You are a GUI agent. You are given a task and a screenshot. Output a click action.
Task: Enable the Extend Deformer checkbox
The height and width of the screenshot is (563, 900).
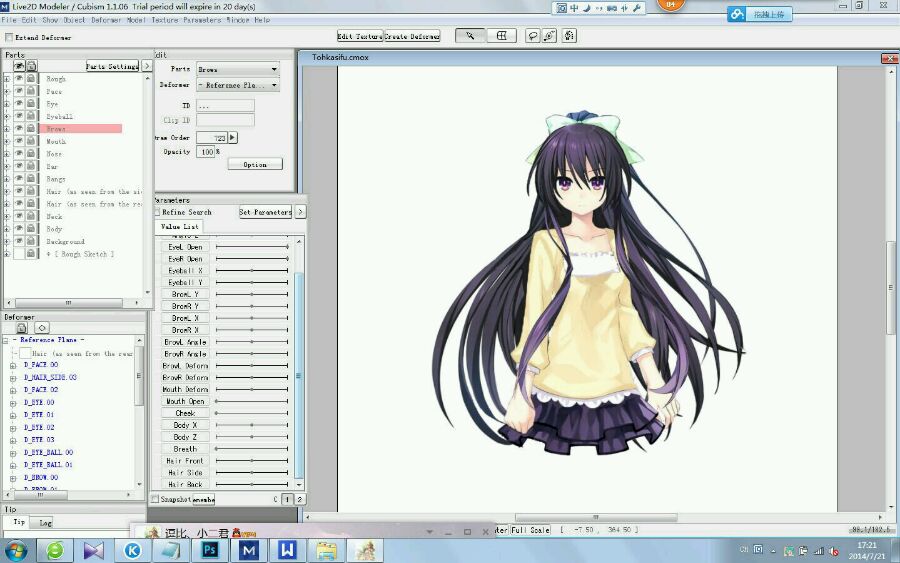[9, 37]
